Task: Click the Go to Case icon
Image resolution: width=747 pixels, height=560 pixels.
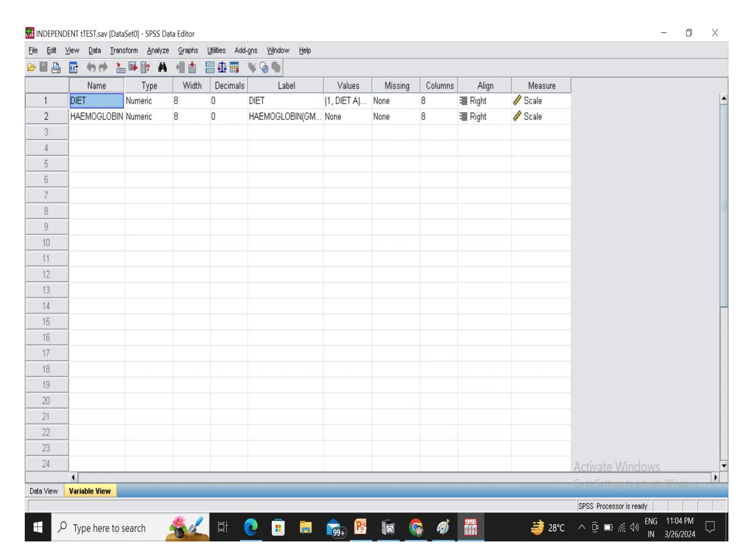Action: 120,67
